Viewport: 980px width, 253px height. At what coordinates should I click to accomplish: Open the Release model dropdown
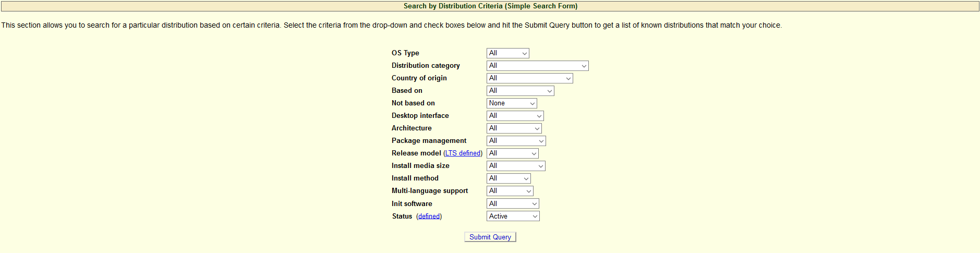[512, 153]
